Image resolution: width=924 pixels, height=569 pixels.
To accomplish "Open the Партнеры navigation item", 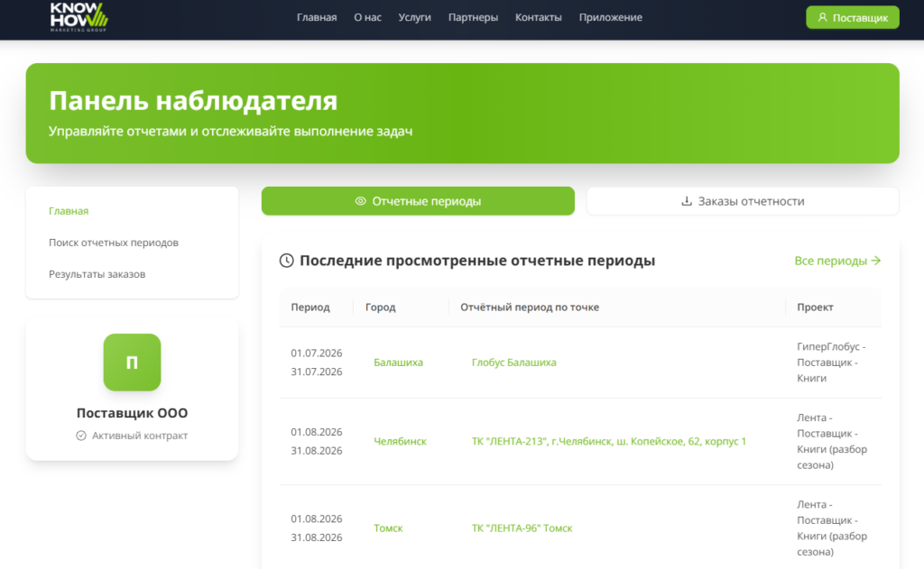I will (x=473, y=18).
